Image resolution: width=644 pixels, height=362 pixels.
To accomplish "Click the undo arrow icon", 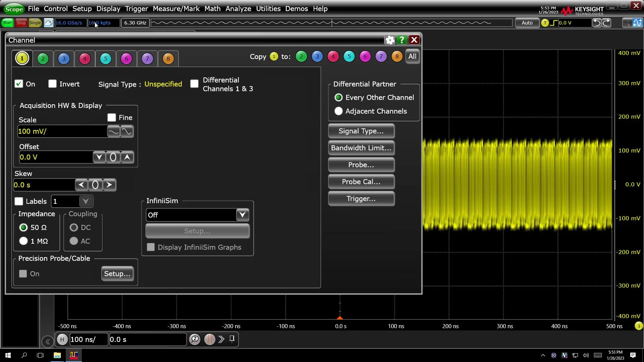I will (x=597, y=23).
